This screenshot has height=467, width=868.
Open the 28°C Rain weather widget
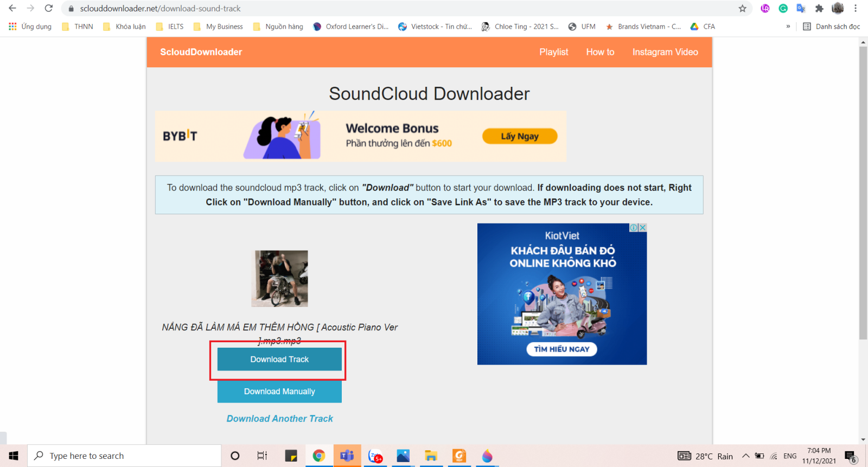705,456
